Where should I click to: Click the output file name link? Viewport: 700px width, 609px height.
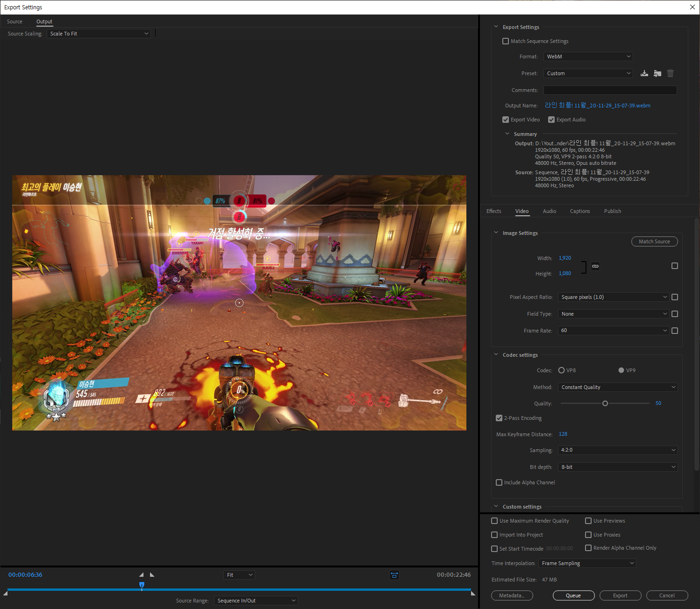coord(598,106)
